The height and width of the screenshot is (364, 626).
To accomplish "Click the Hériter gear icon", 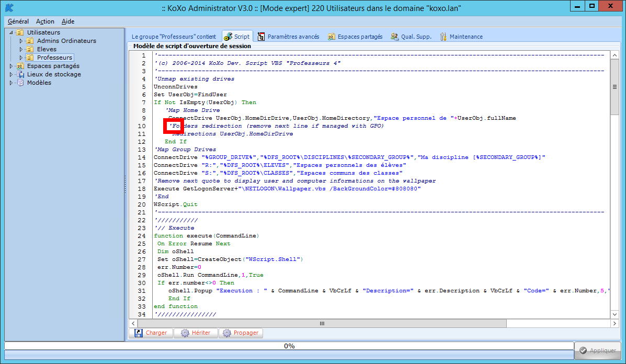I will (185, 333).
